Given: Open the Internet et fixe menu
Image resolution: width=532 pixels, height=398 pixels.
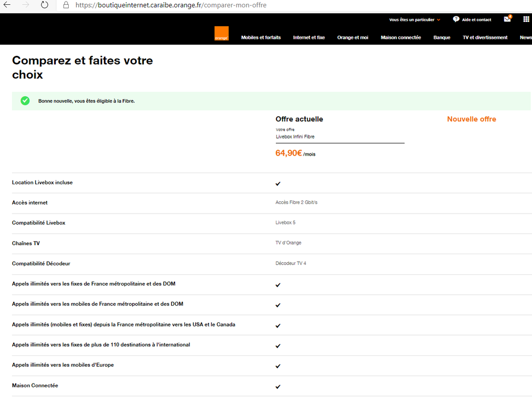Looking at the screenshot, I should [309, 37].
